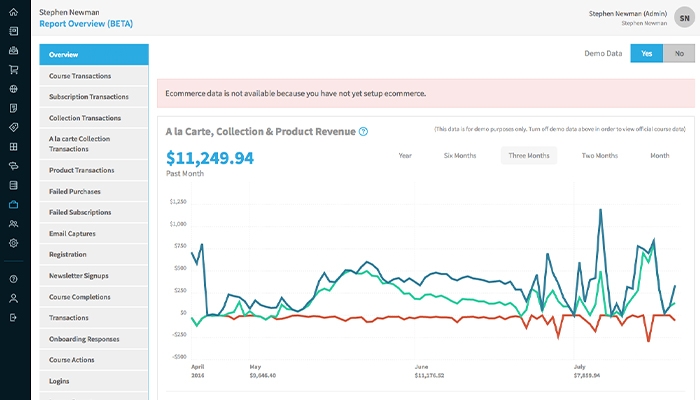The image size is (700, 400).
Task: Select the Overview menu item
Action: [x=93, y=55]
